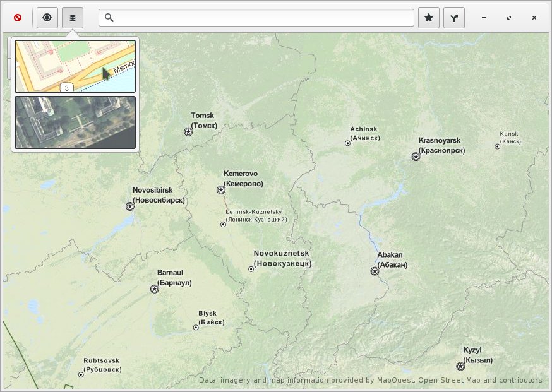Click the red stop/cancel icon
This screenshot has width=552, height=392.
tap(18, 18)
